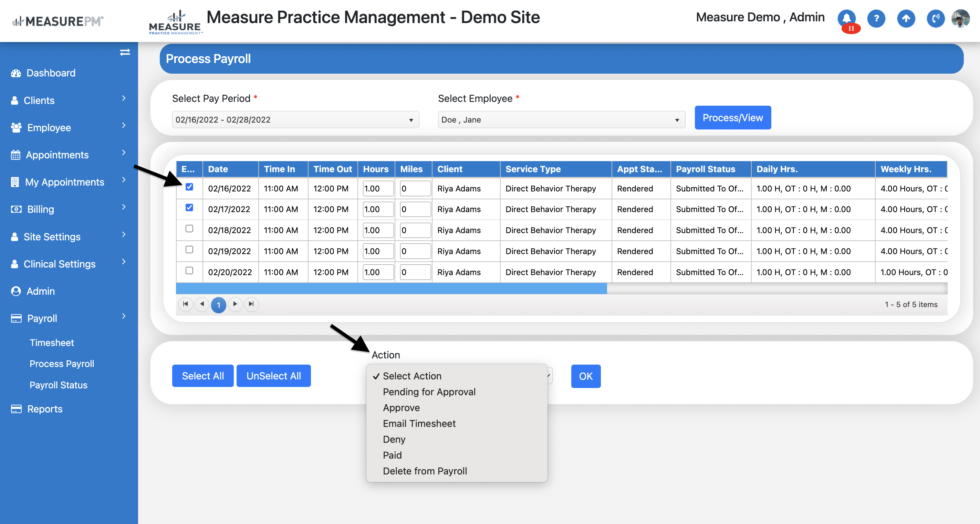
Task: Go to first page of grid
Action: 185,304
